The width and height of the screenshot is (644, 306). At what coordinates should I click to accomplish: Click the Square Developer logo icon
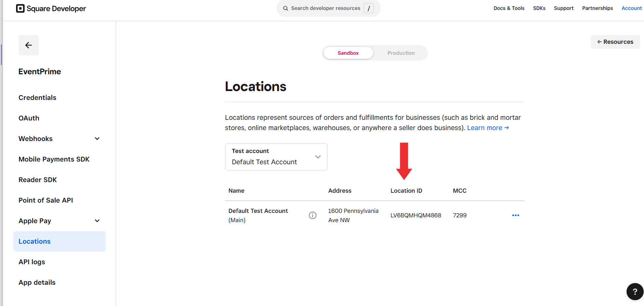21,9
